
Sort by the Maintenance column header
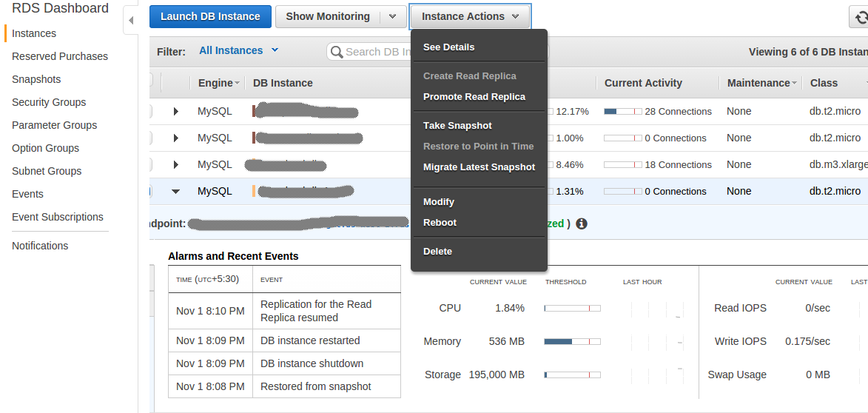[761, 83]
